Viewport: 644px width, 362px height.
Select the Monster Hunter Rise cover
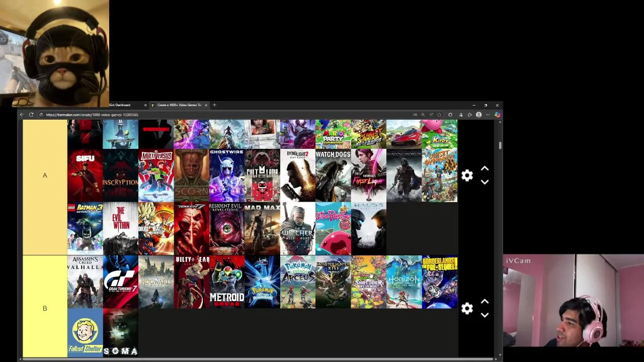(333, 282)
